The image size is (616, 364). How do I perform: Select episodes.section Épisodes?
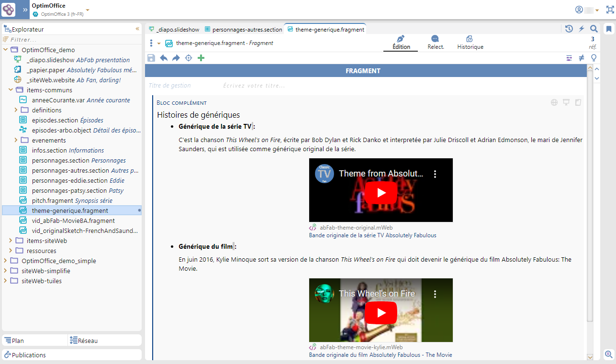[x=61, y=120]
